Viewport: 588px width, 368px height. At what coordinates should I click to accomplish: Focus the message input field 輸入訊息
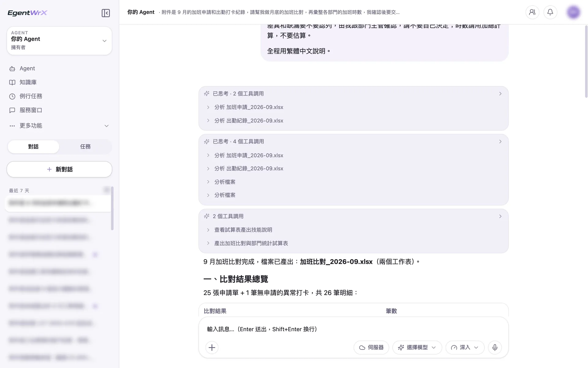coord(353,329)
